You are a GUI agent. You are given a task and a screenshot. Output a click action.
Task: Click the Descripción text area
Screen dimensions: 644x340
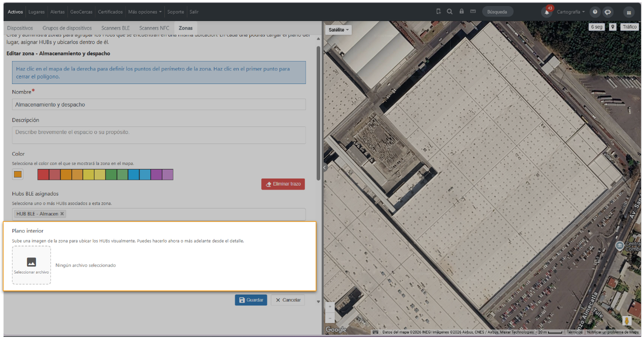click(159, 135)
